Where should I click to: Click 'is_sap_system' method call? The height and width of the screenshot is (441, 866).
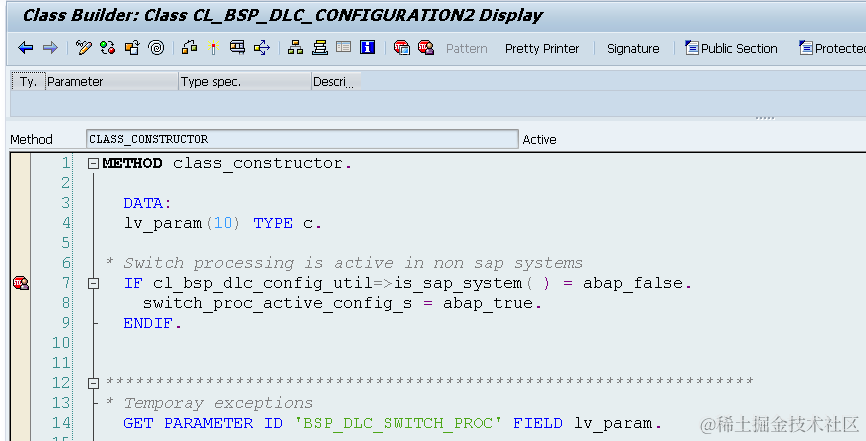pos(458,284)
